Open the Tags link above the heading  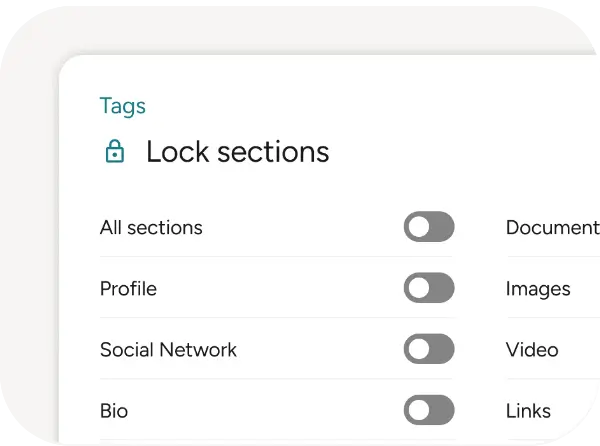coord(122,106)
